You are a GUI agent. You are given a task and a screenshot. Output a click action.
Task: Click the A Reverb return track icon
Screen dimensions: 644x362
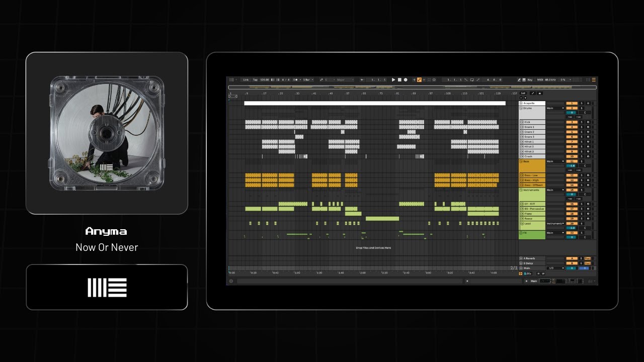point(521,258)
